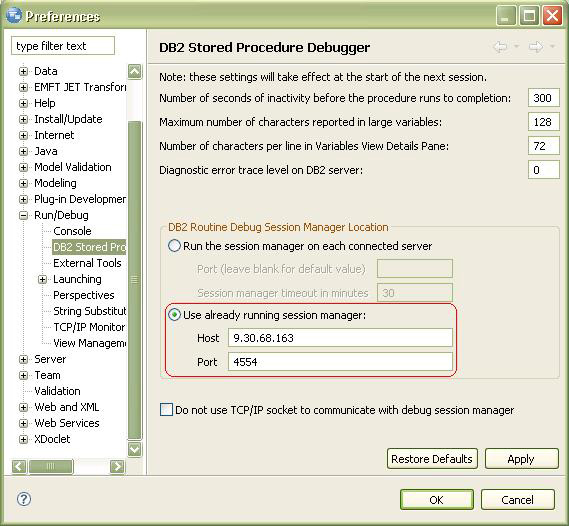
Task: Maximize the Preferences window
Action: (x=529, y=16)
